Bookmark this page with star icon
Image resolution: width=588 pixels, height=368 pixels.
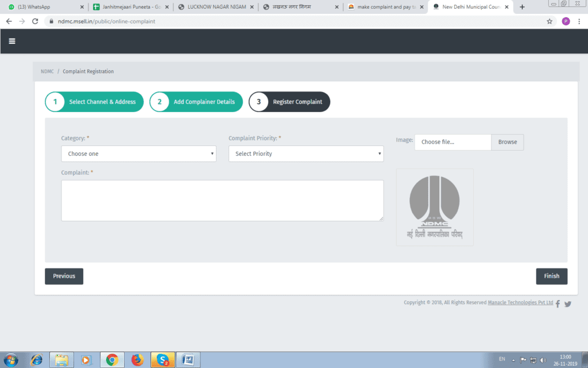[550, 21]
